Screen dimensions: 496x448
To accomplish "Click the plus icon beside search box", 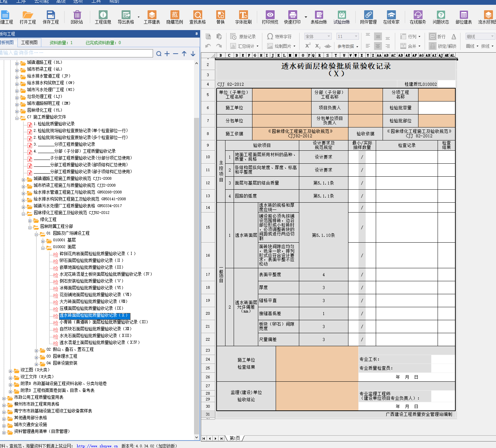I will pos(167,54).
